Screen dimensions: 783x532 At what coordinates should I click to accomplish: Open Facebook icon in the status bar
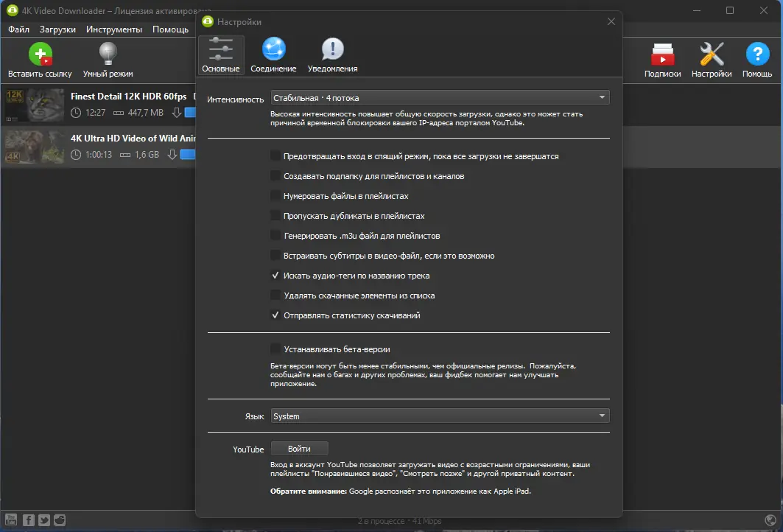[x=29, y=520]
